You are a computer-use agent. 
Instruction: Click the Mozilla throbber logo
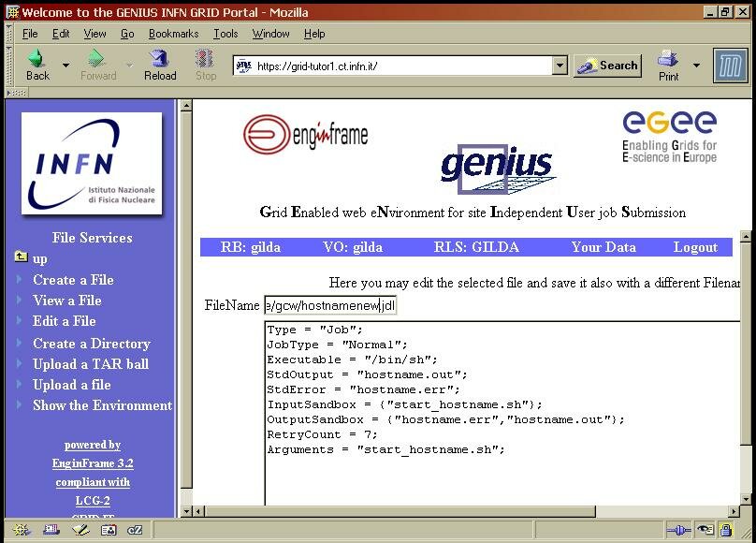(730, 66)
